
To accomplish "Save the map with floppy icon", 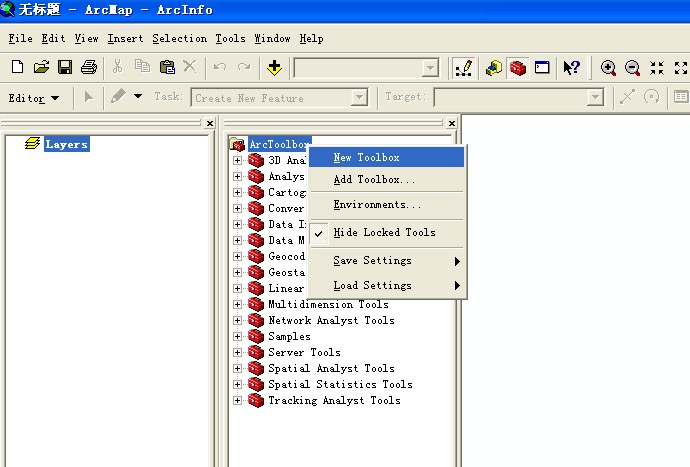I will pyautogui.click(x=65, y=67).
